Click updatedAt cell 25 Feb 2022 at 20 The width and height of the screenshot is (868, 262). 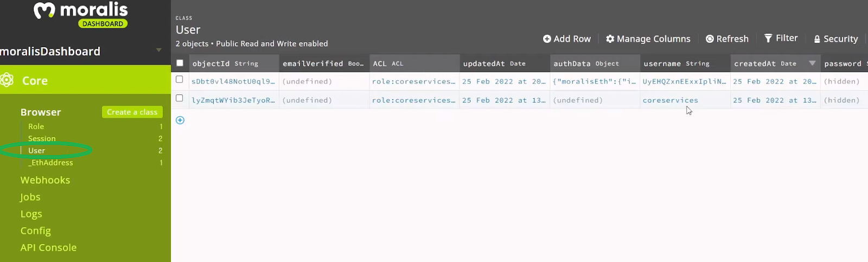505,81
